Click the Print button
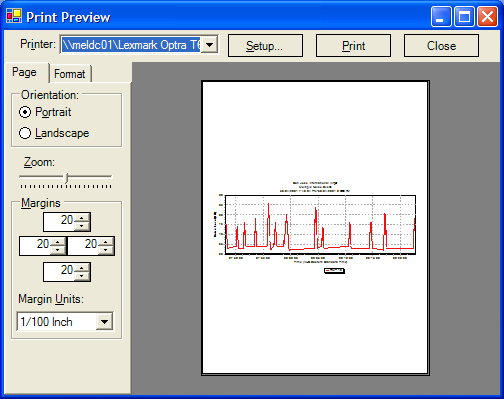504x399 pixels. point(353,46)
